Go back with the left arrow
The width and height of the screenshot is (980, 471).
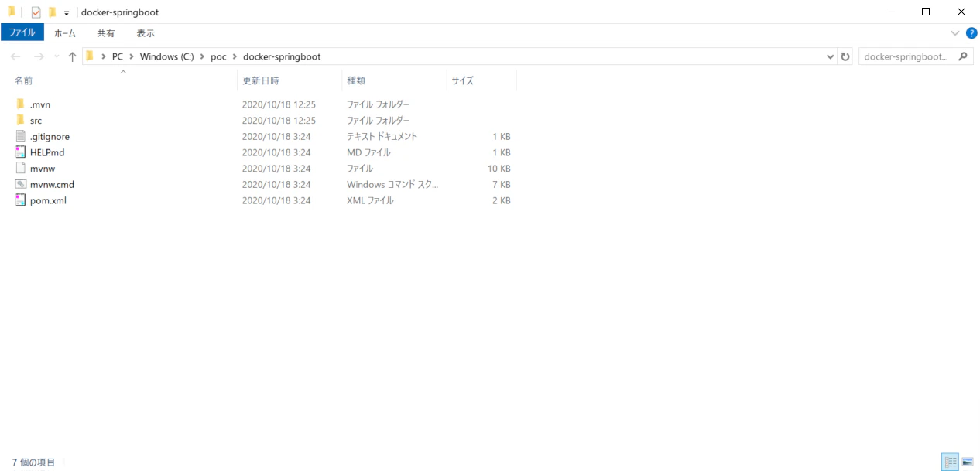point(15,56)
